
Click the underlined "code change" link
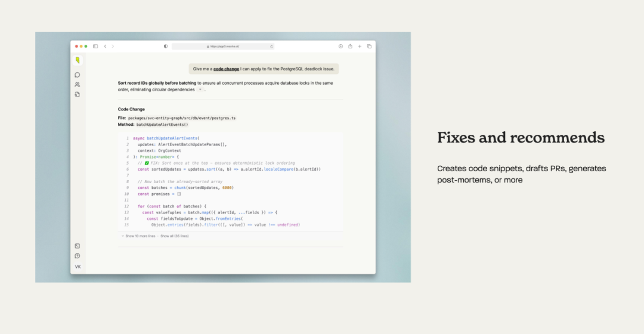[x=226, y=69]
